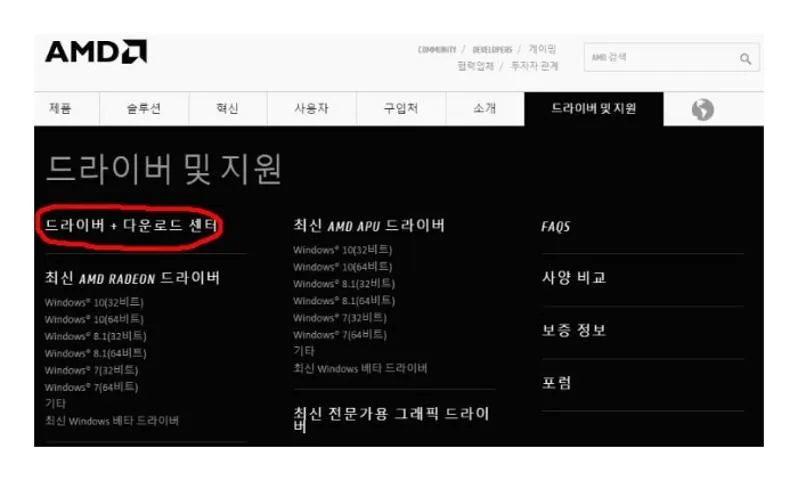Click 최신 AMD RADEON 드라이버 heading
Image resolution: width=798 pixels, height=481 pixels.
[x=132, y=278]
